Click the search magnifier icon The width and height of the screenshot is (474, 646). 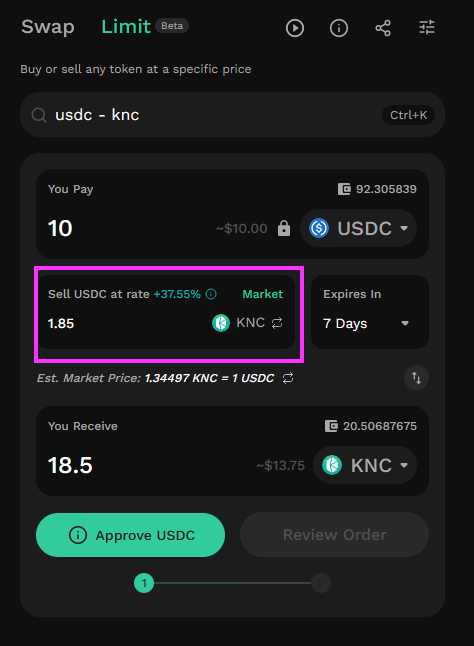pyautogui.click(x=39, y=115)
